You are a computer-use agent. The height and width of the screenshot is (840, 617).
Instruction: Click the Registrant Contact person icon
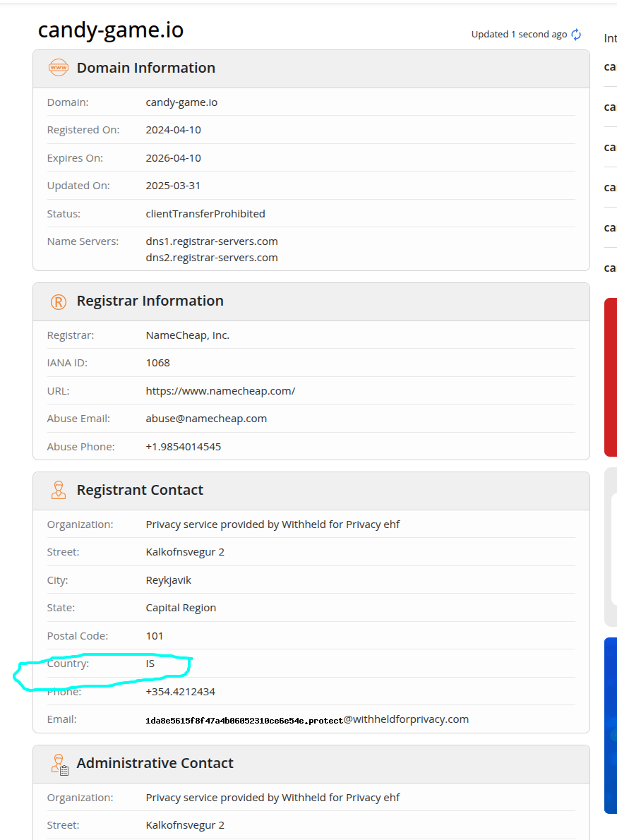pyautogui.click(x=59, y=490)
